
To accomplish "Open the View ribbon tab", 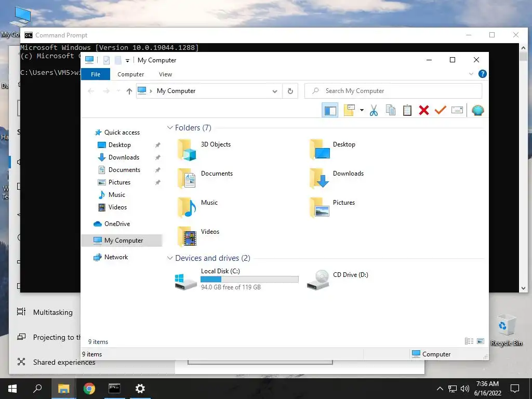I will click(x=166, y=74).
